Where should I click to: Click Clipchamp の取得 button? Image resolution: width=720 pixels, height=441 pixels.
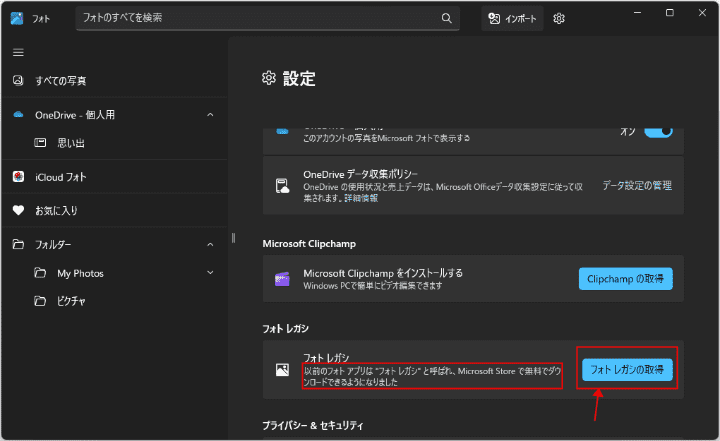click(625, 279)
